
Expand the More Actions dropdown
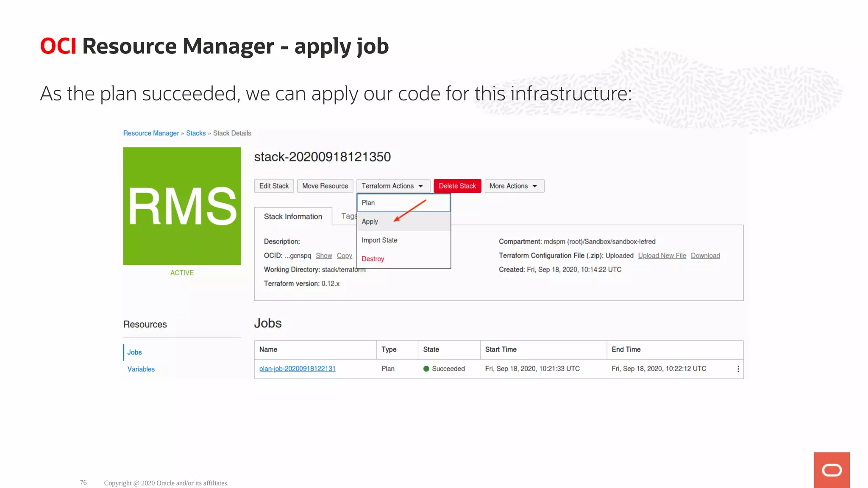514,186
